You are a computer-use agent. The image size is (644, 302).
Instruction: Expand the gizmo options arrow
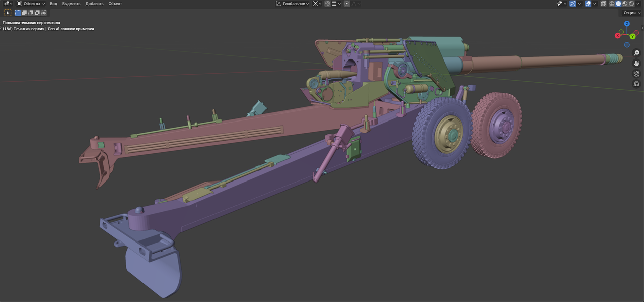coord(579,4)
